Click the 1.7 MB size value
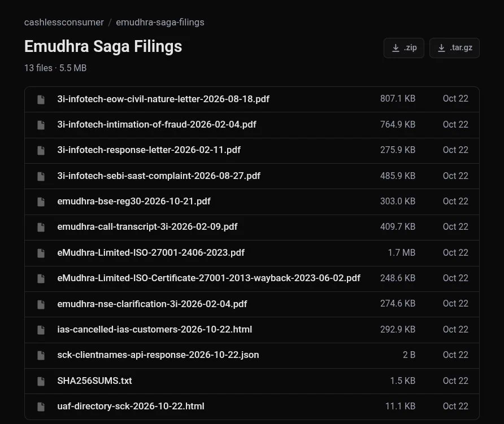 tap(402, 252)
